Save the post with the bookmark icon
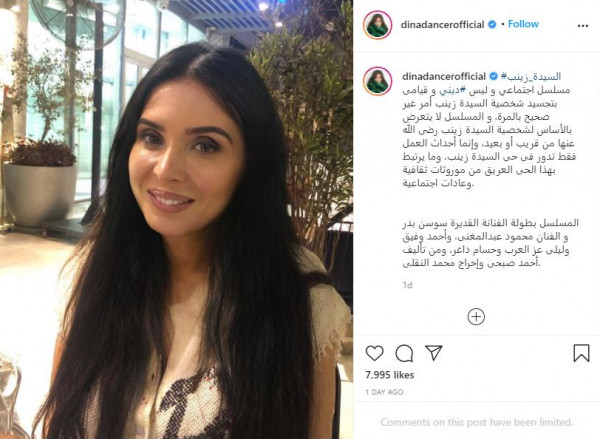Image resolution: width=600 pixels, height=439 pixels. pyautogui.click(x=581, y=353)
